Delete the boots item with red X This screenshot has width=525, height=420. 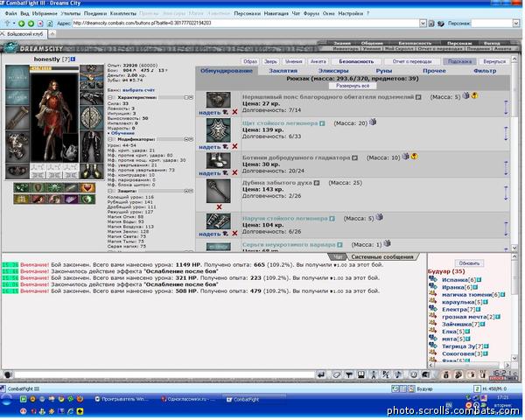[x=234, y=172]
